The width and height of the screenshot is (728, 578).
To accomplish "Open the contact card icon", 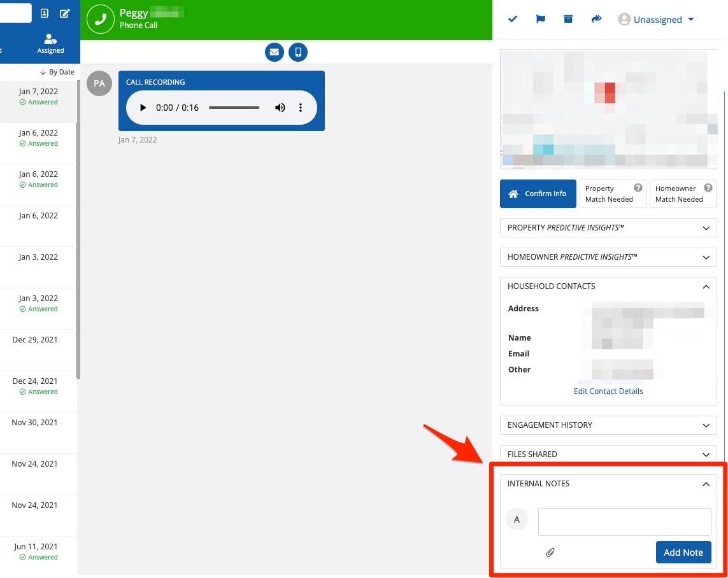I will click(45, 13).
